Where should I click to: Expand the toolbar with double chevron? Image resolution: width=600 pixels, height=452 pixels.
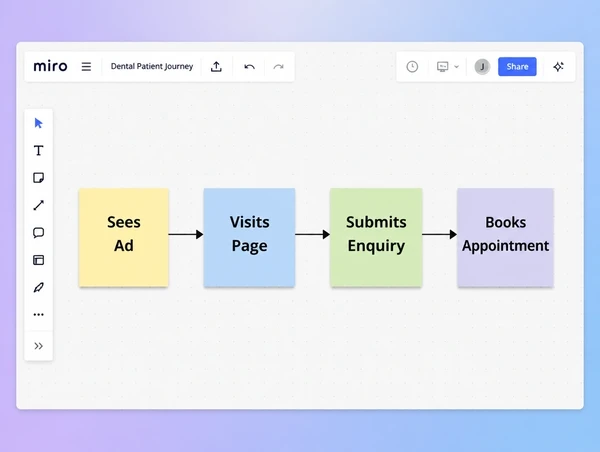click(x=39, y=346)
